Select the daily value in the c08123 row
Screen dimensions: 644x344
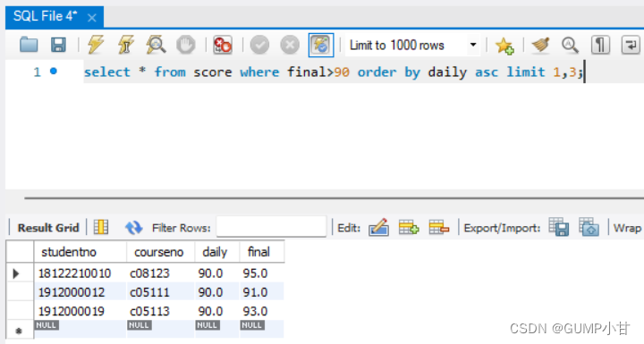217,273
